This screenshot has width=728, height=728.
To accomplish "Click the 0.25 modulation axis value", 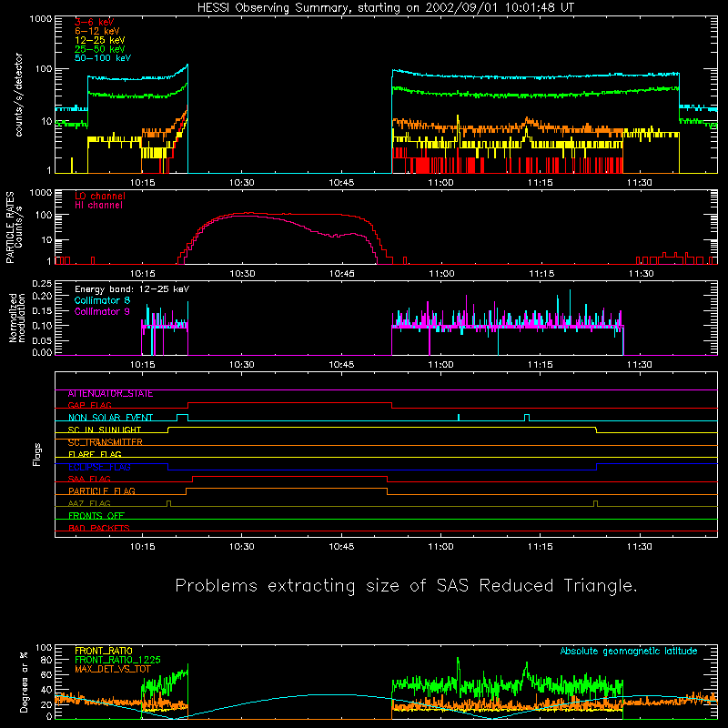I will pos(42,284).
